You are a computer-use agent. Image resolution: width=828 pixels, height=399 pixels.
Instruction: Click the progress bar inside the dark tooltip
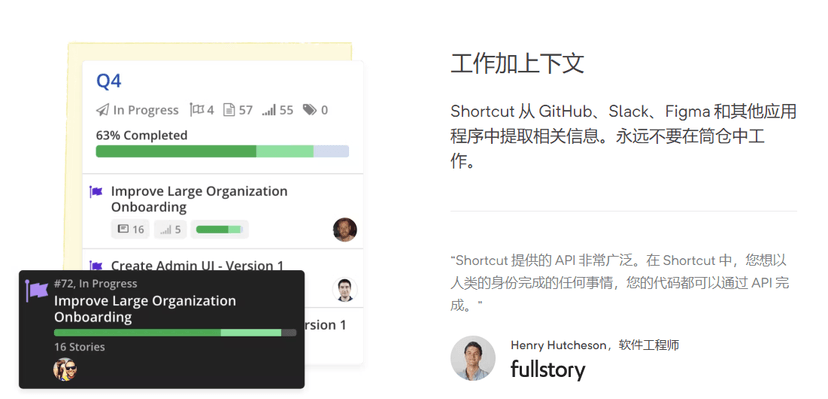(x=175, y=332)
